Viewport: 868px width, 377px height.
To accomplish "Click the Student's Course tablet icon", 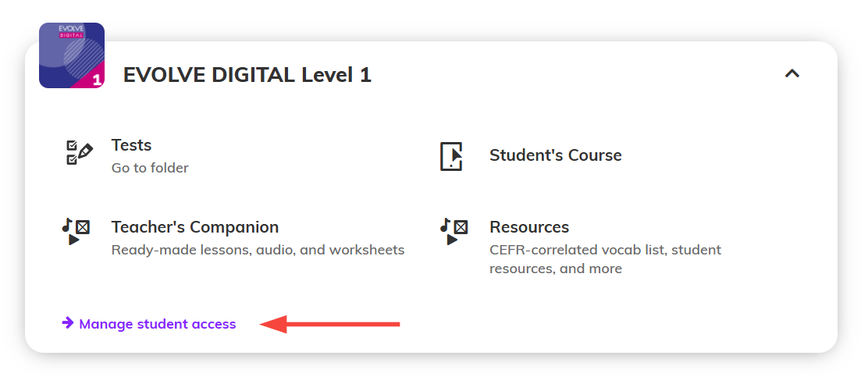I will 450,156.
